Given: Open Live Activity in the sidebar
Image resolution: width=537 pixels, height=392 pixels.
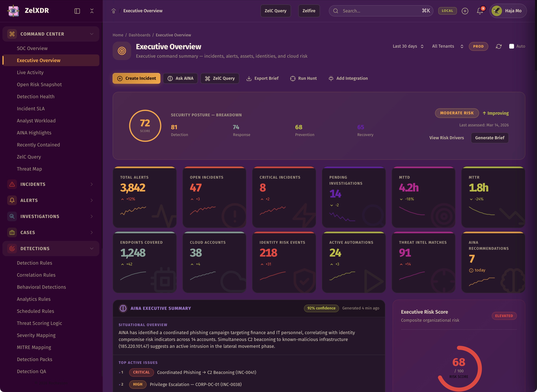Looking at the screenshot, I should [30, 72].
